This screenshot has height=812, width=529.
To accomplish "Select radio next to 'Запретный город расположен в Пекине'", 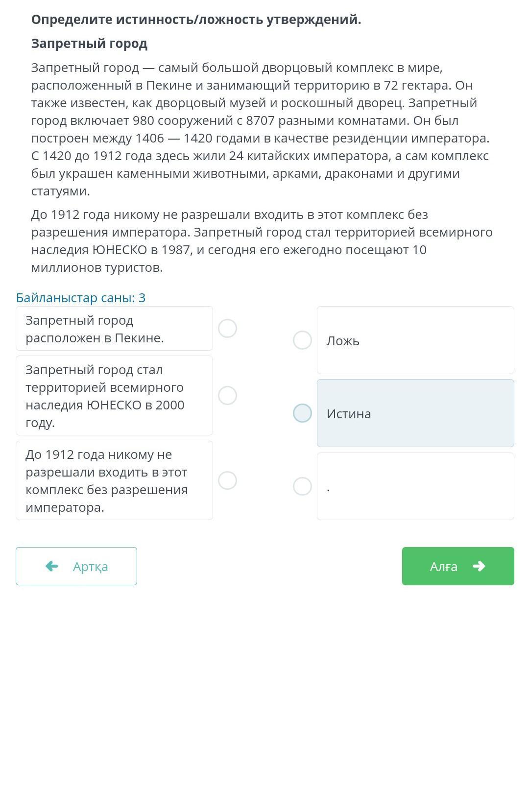I will (227, 328).
